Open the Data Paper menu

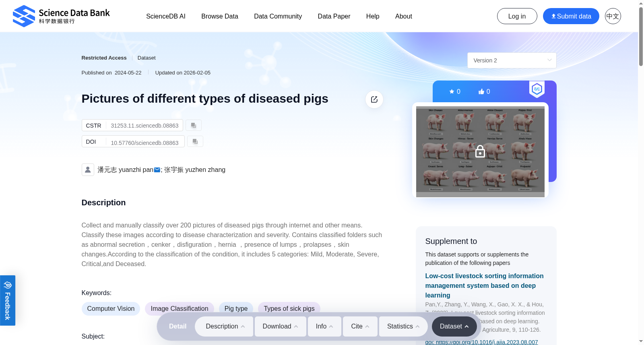pos(334,16)
